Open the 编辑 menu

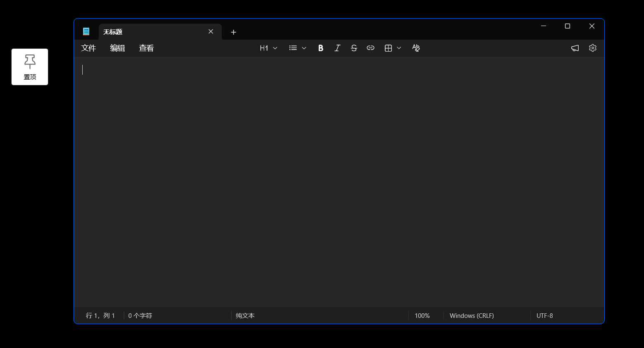[x=117, y=48]
